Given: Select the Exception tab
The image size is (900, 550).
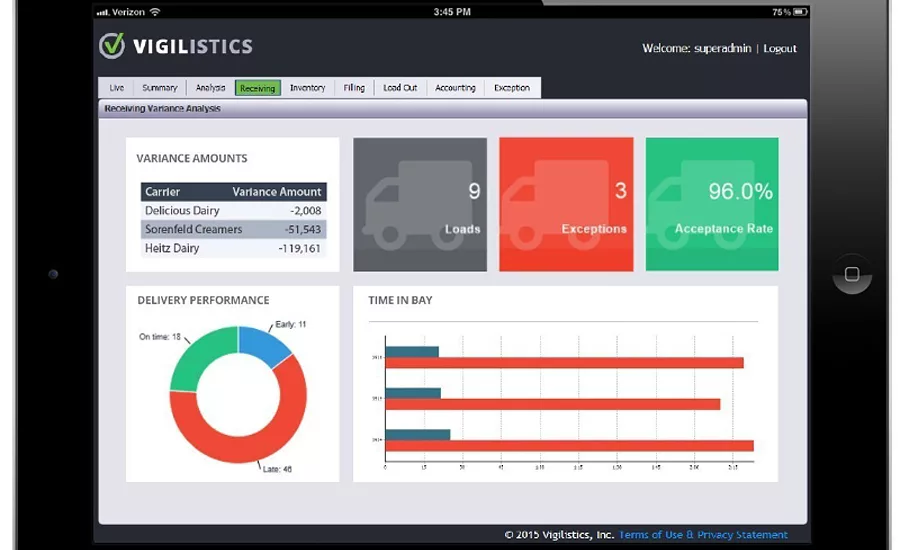Looking at the screenshot, I should pyautogui.click(x=512, y=88).
